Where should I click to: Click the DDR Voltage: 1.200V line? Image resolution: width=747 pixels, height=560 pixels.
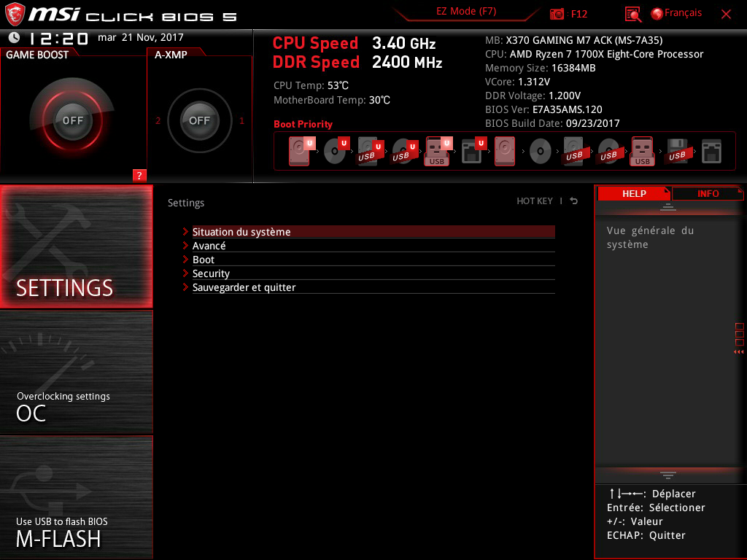pos(533,96)
